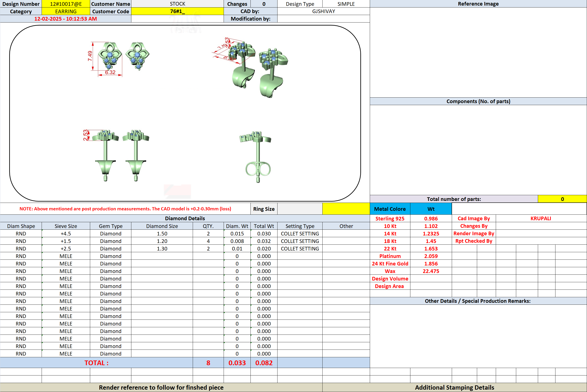Click the Setting Type column header
Screen dimensions: 587x392
(x=300, y=226)
